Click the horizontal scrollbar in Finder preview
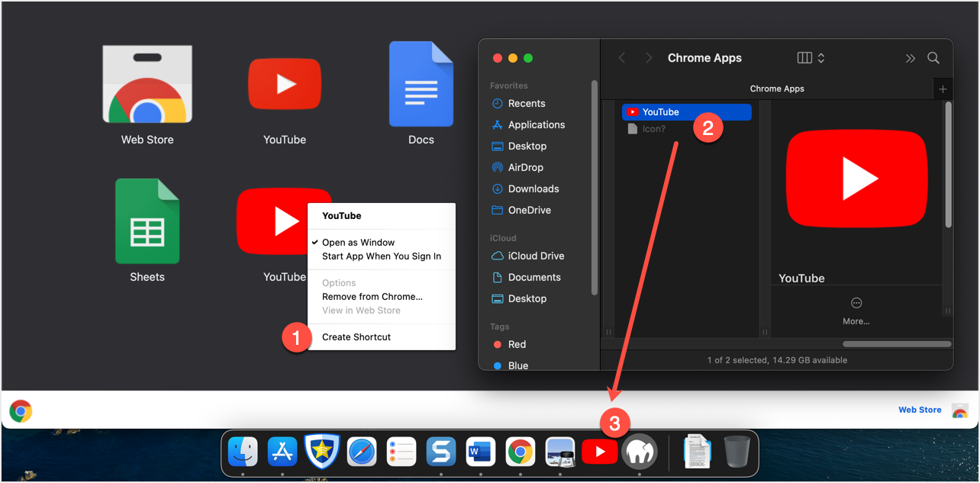 coord(897,344)
